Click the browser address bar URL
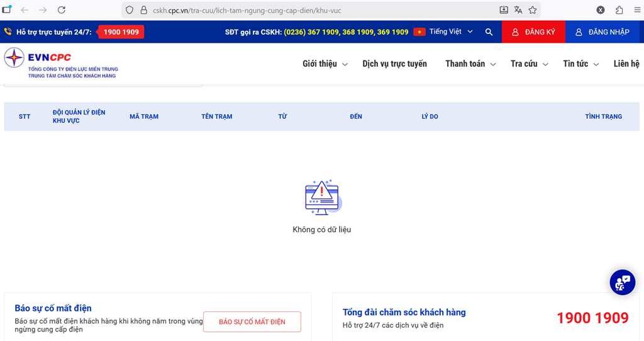Screen dimensions: 644x341 coord(252,10)
